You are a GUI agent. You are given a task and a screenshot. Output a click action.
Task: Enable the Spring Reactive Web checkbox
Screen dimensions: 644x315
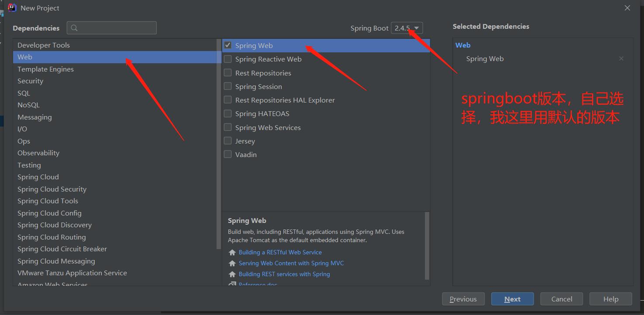(228, 59)
